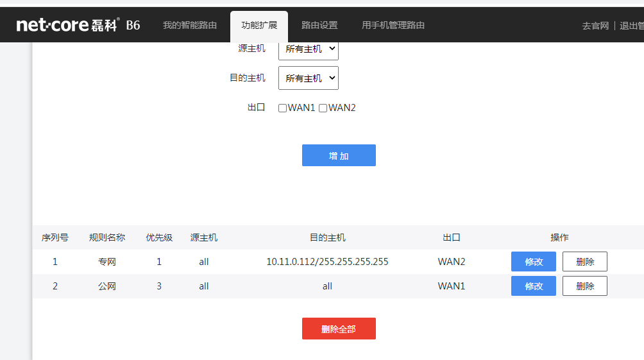644x360 pixels.
Task: Click the 出口 table column header
Action: [452, 237]
